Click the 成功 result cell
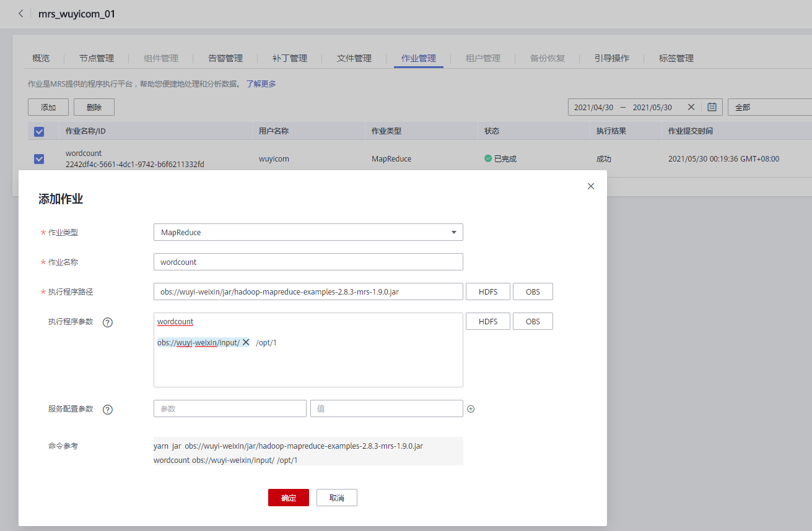Image resolution: width=812 pixels, height=531 pixels. click(x=604, y=159)
